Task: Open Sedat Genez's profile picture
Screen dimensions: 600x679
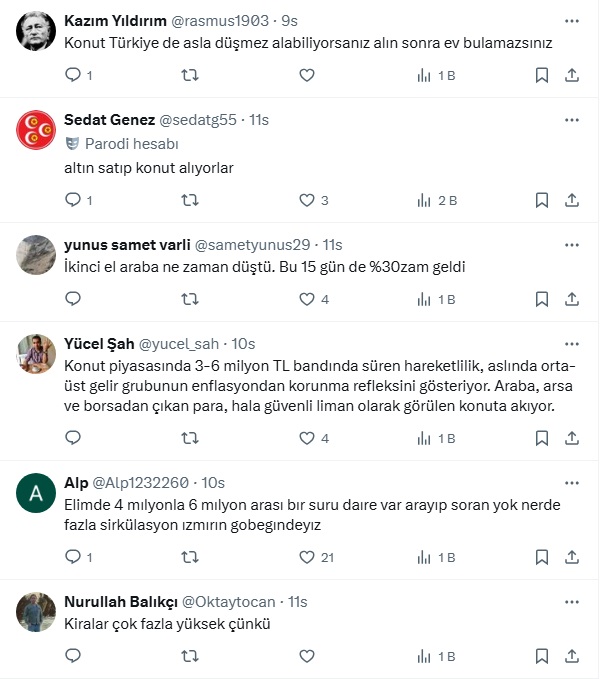Action: [x=36, y=130]
